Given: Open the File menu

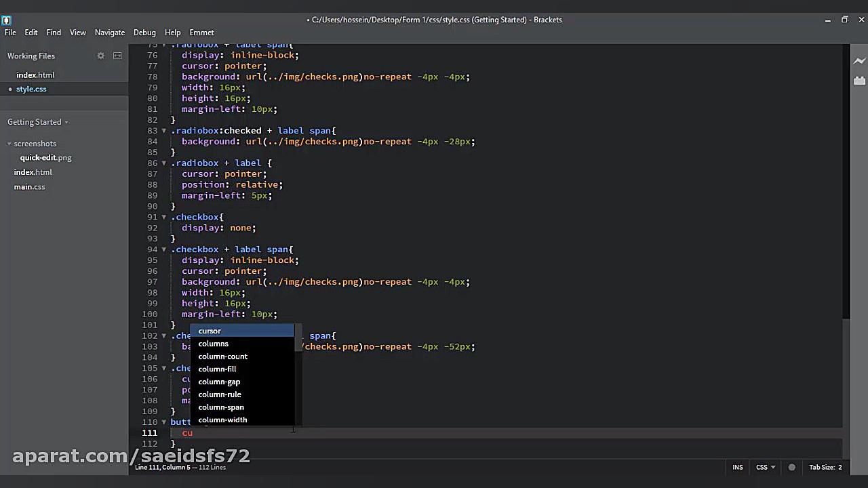Looking at the screenshot, I should 10,33.
